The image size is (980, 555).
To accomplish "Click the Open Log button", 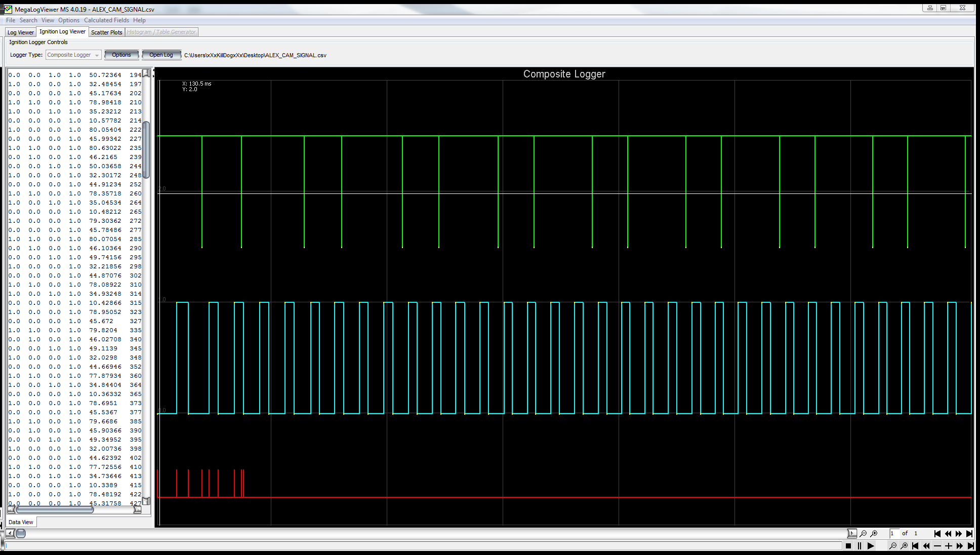I will 161,55.
